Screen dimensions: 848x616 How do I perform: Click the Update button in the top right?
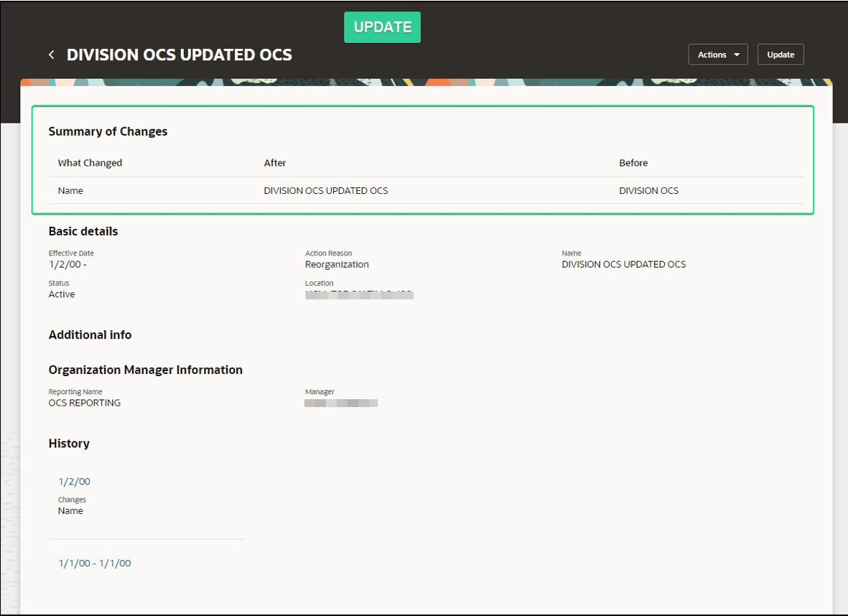click(781, 54)
